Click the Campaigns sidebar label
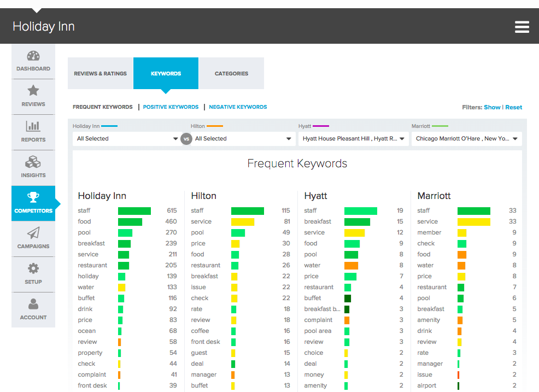This screenshot has height=392, width=539. (33, 246)
